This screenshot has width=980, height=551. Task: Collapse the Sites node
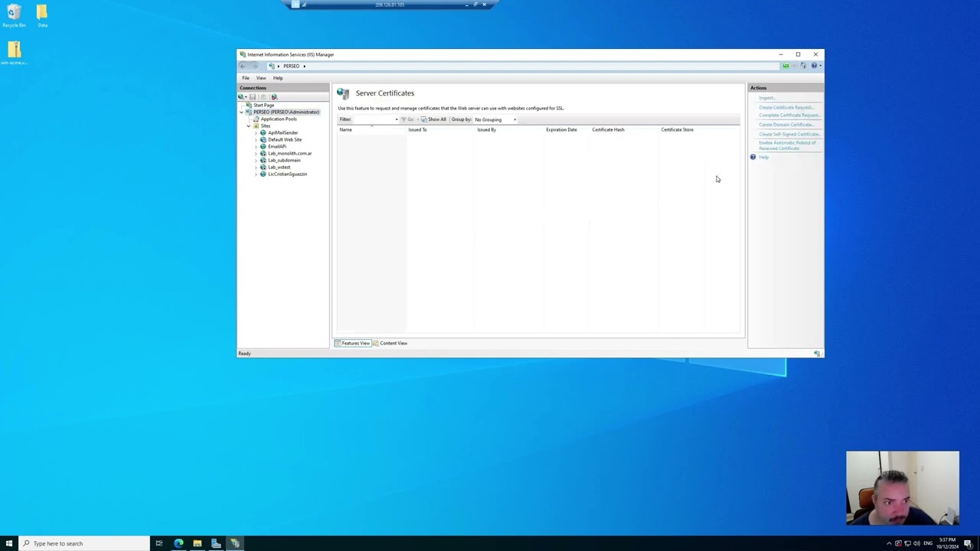(248, 126)
